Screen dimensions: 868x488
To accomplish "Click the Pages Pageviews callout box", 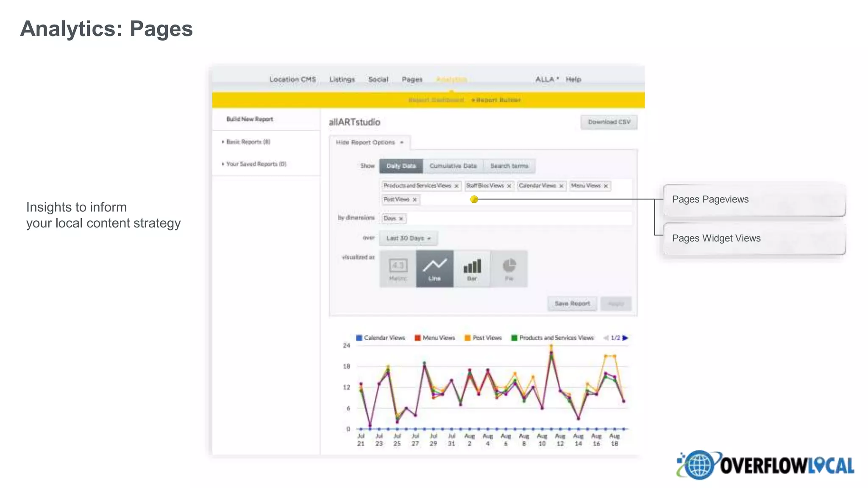I will tap(754, 200).
